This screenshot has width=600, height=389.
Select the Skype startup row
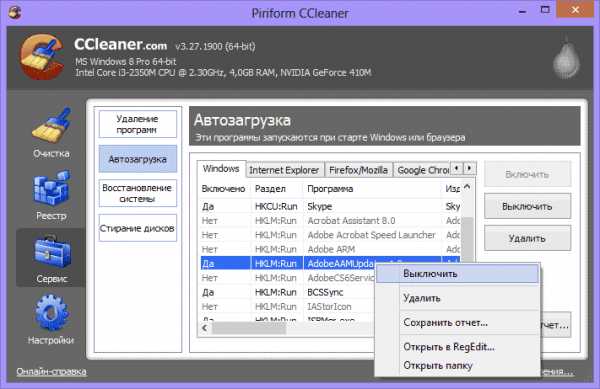coord(330,207)
